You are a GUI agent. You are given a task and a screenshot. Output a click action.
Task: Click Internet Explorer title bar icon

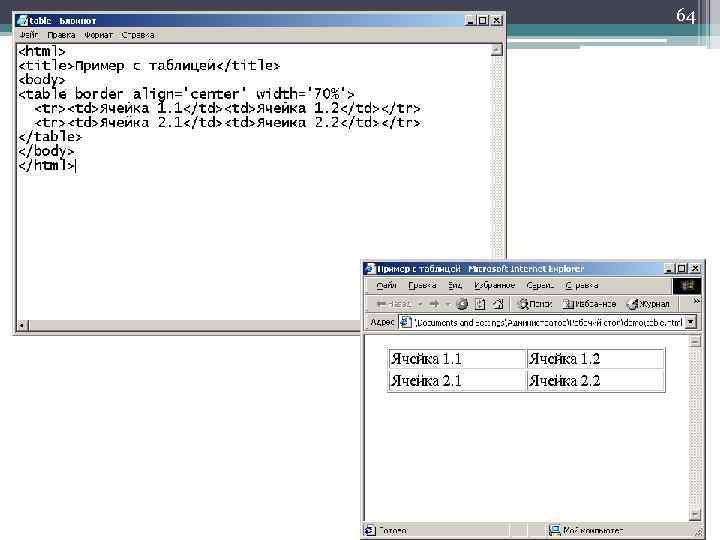pyautogui.click(x=370, y=269)
